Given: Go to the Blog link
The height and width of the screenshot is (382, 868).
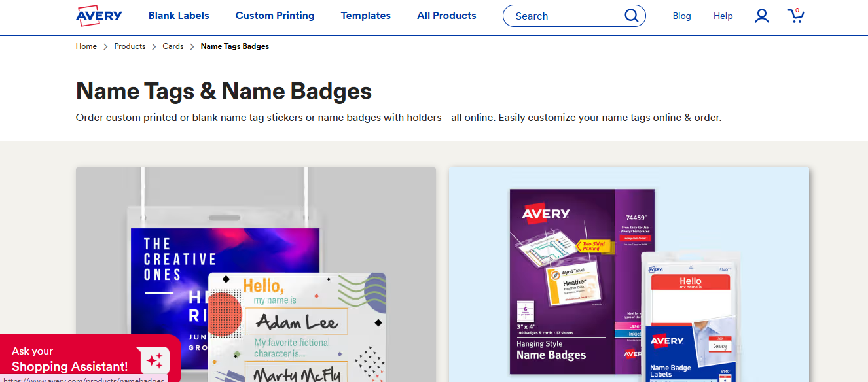Looking at the screenshot, I should (681, 16).
